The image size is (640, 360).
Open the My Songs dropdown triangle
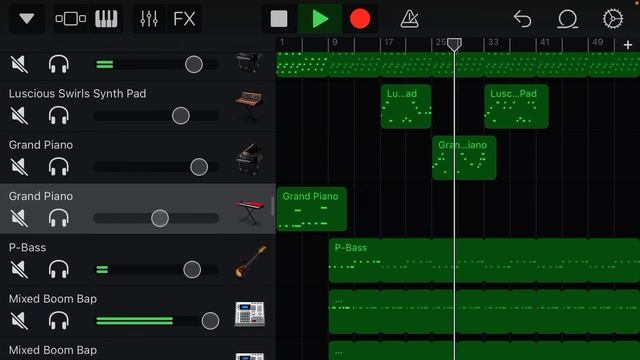pyautogui.click(x=27, y=19)
